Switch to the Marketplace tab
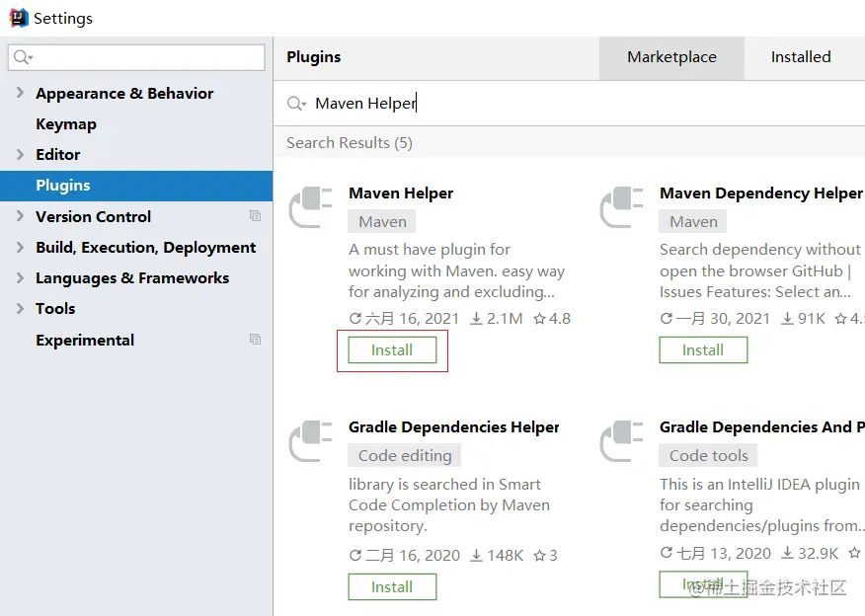Viewport: 865px width, 616px height. pos(671,57)
